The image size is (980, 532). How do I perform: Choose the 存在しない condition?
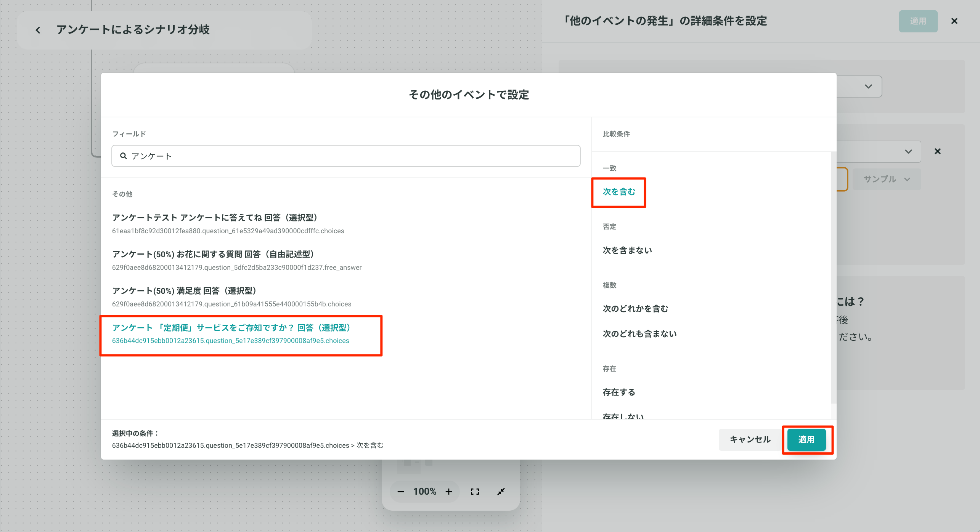pyautogui.click(x=623, y=416)
